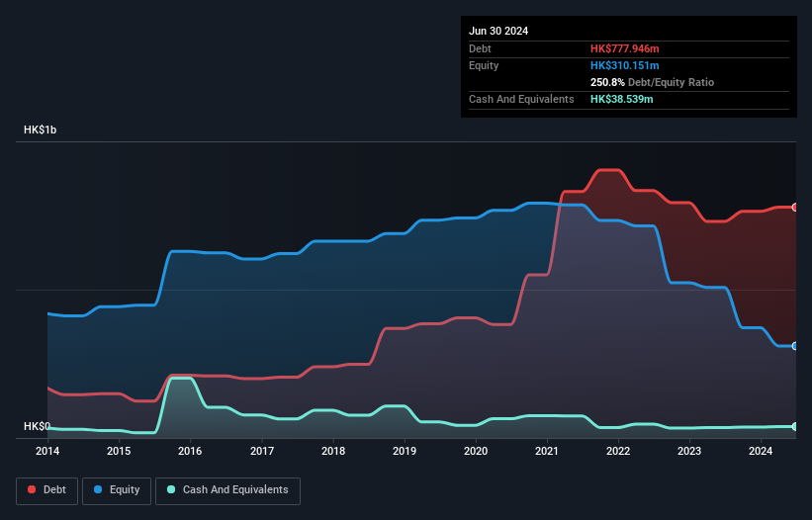Click the teal Cash endpoint marker
Image resolution: width=812 pixels, height=520 pixels.
pos(795,426)
